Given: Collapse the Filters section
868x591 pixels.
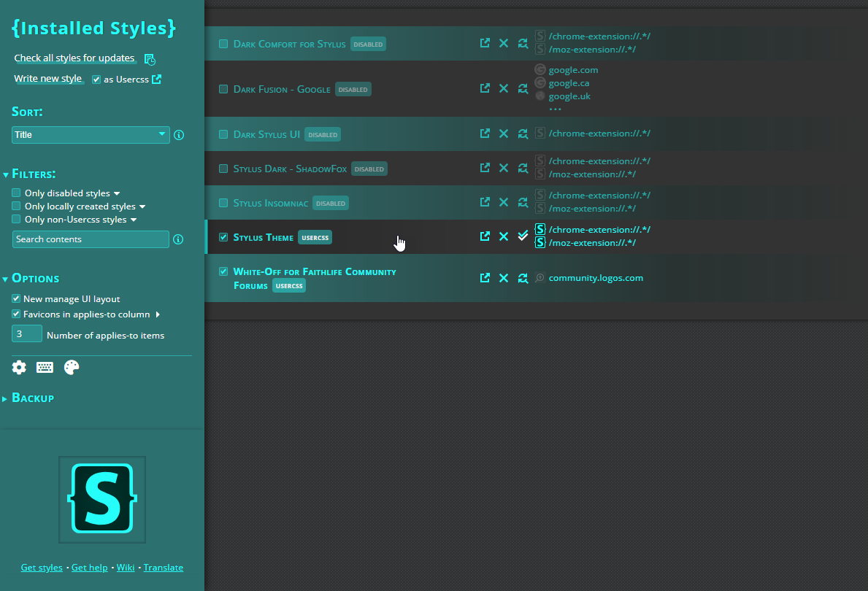Looking at the screenshot, I should click(6, 175).
